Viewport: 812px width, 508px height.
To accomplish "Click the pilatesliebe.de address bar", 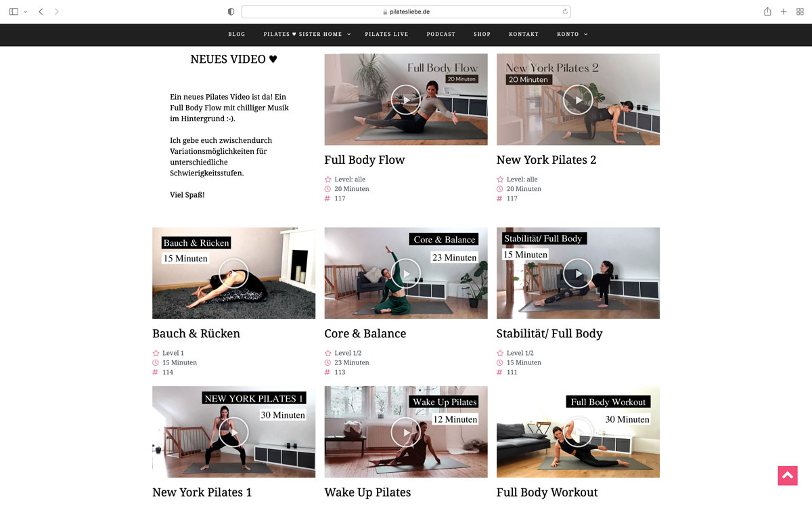I will click(x=406, y=12).
